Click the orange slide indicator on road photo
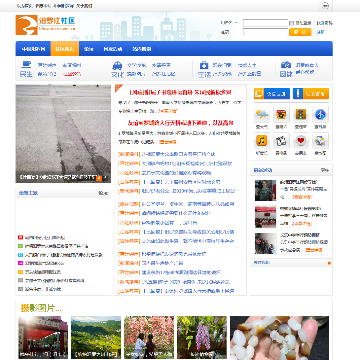 (99, 178)
